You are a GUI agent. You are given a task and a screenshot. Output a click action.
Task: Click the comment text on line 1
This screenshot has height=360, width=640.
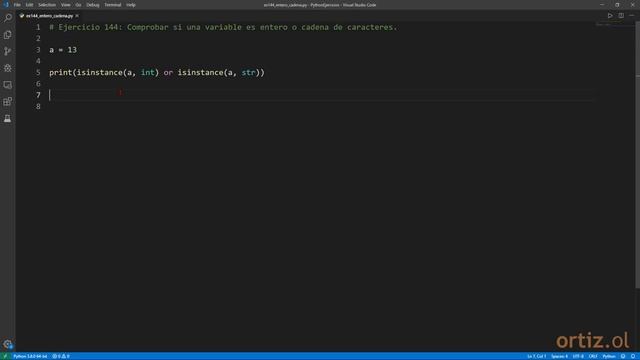[x=223, y=27]
